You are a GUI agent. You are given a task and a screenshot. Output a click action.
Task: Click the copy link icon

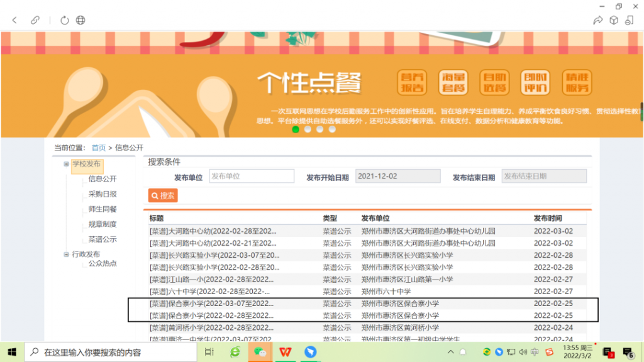tap(35, 20)
